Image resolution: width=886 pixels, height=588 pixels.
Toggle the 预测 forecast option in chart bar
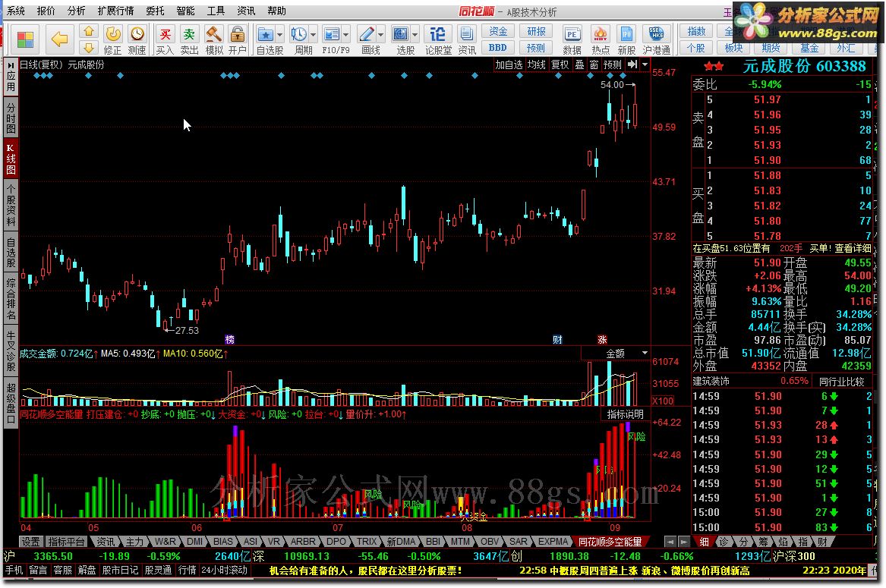pyautogui.click(x=613, y=64)
